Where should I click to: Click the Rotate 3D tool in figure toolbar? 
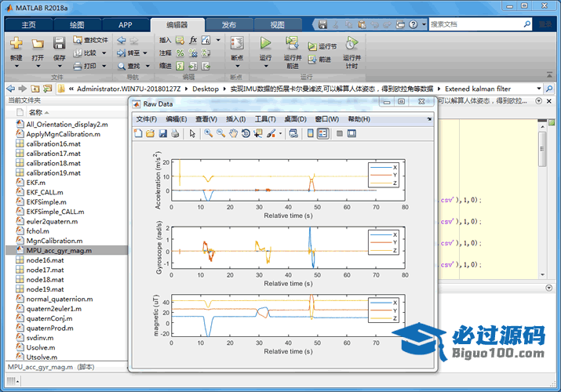[x=246, y=133]
